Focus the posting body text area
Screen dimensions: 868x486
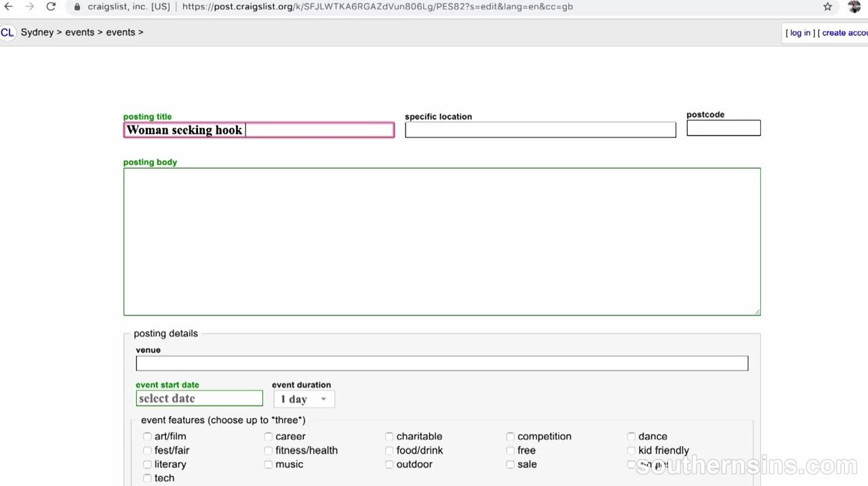click(x=441, y=241)
